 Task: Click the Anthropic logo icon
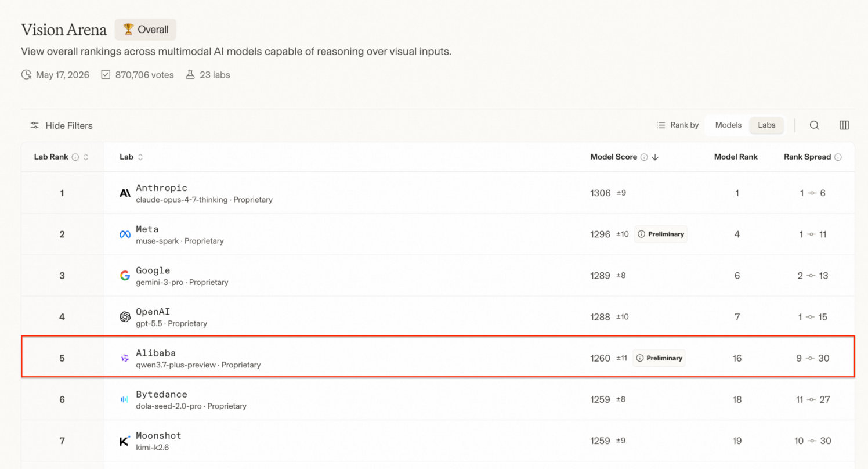click(x=125, y=193)
